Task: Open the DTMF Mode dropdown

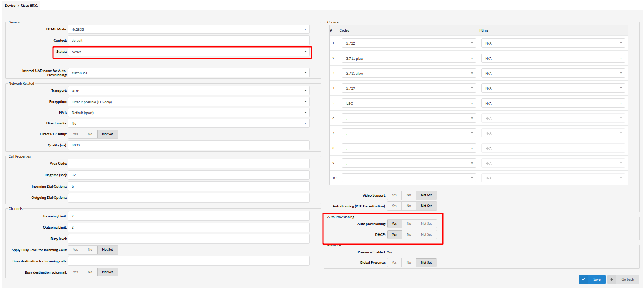Action: [189, 29]
